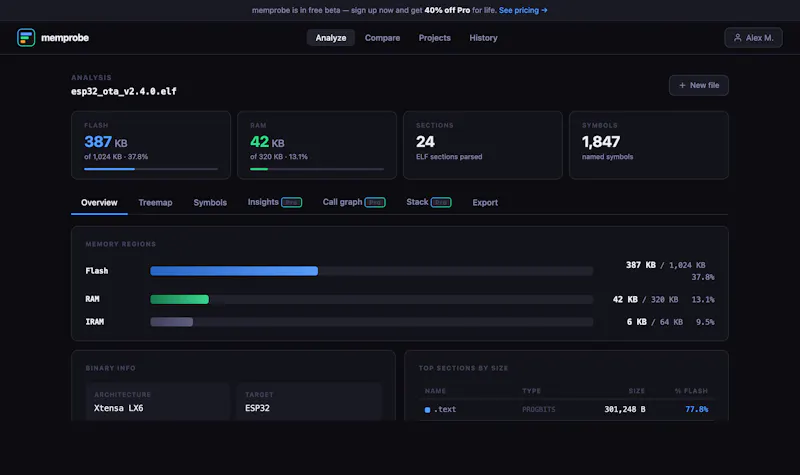Click the plus icon on New file
The width and height of the screenshot is (800, 475).
[682, 85]
